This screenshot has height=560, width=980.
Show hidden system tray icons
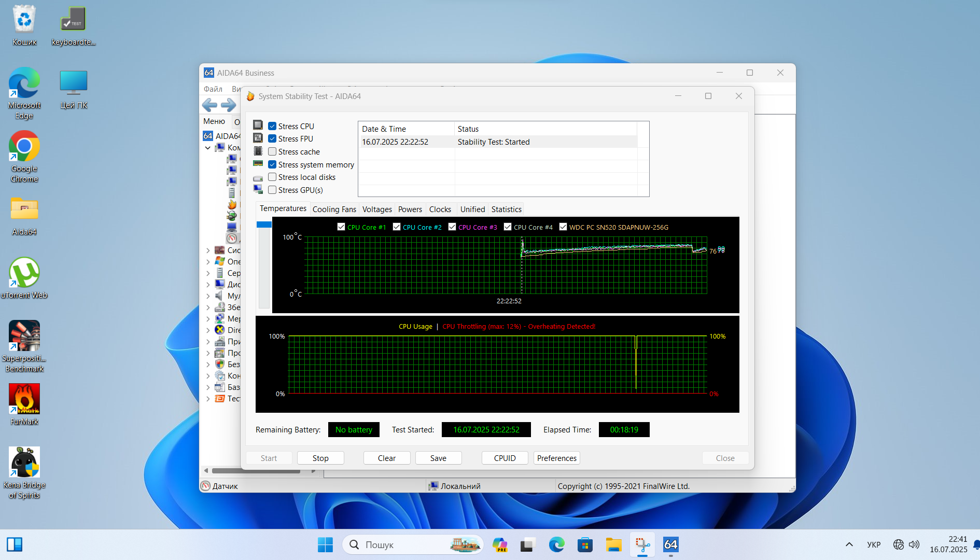tap(849, 544)
